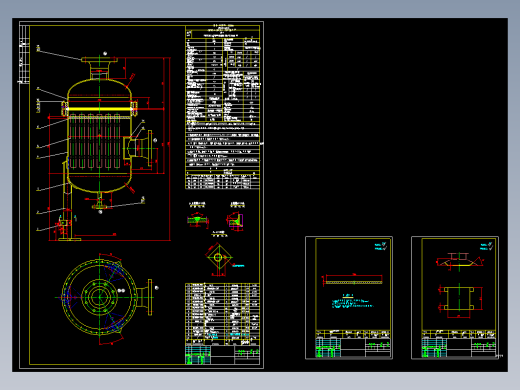The height and width of the screenshot is (390, 520).
Task: Click the revision strip at sheet's left edge
Action: [24, 53]
